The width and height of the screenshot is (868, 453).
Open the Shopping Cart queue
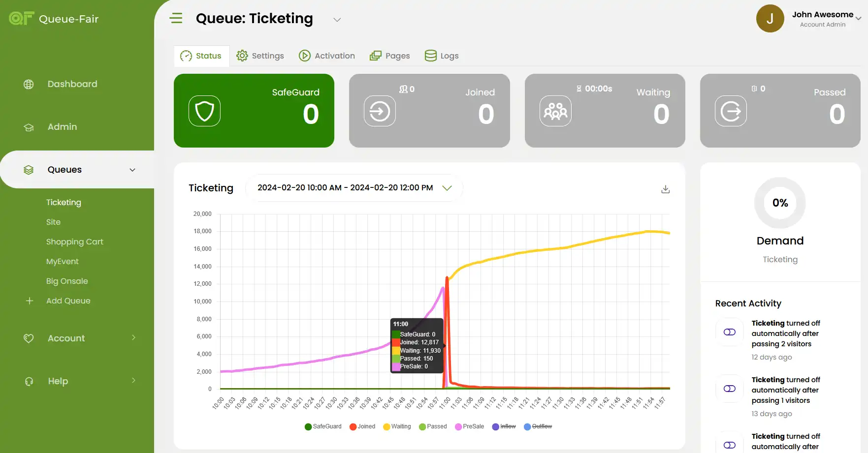pos(75,242)
